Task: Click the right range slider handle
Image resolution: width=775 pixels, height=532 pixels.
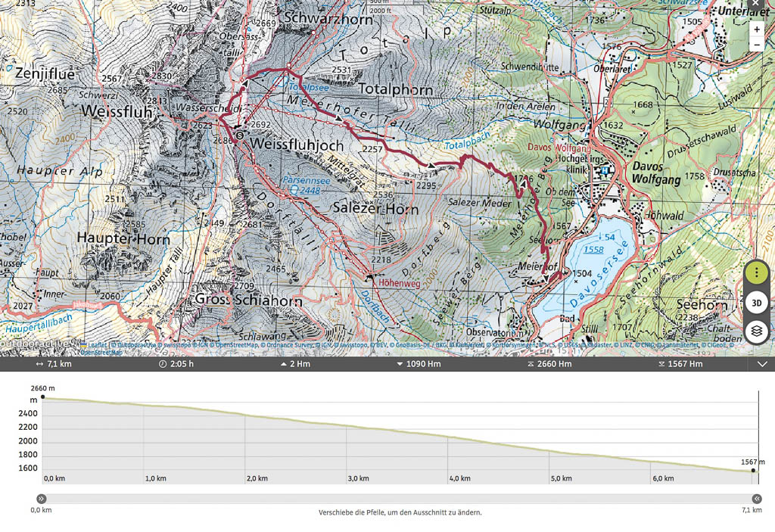Action: coord(756,499)
